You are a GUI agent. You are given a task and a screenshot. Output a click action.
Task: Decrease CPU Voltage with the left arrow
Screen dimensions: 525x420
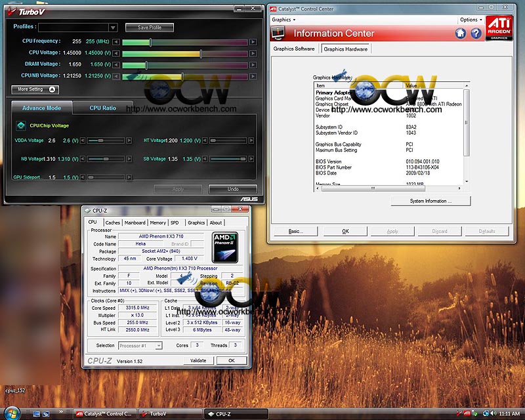(116, 54)
